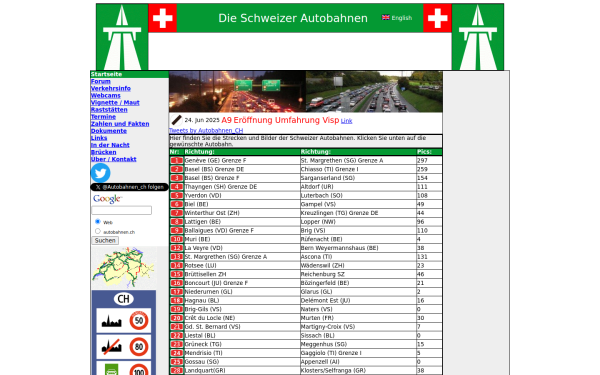Image resolution: width=600 pixels, height=375 pixels.
Task: Open the A1 motorway number badge
Action: tap(177, 160)
